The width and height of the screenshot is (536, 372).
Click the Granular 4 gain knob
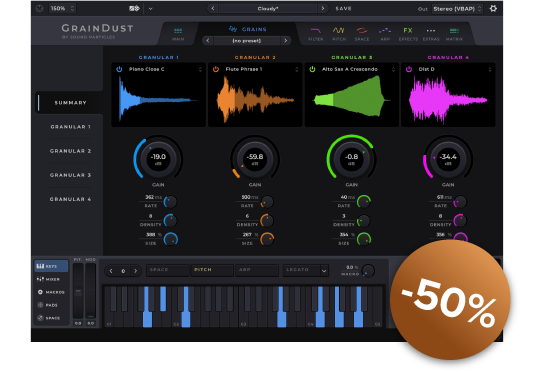448,159
